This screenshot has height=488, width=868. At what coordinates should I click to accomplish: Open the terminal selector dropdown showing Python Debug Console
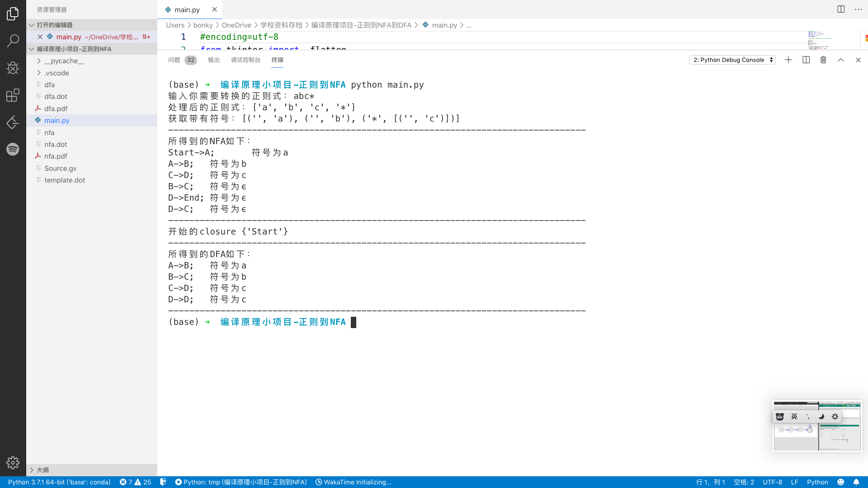click(x=732, y=60)
